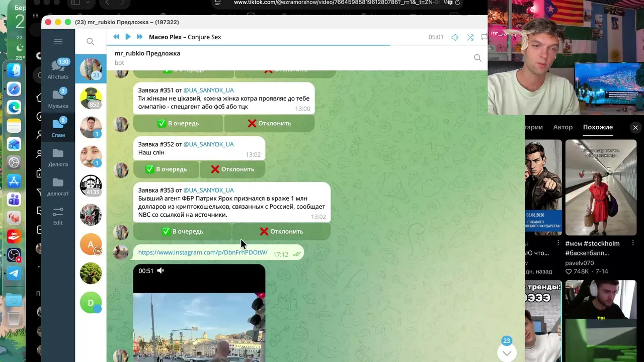
Task: Queue request #353 with В очередь
Action: coord(182,231)
